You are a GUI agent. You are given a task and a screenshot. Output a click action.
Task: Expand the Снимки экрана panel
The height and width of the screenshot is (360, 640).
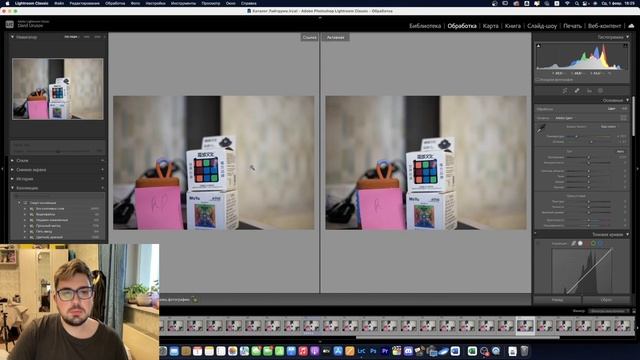tap(12, 169)
